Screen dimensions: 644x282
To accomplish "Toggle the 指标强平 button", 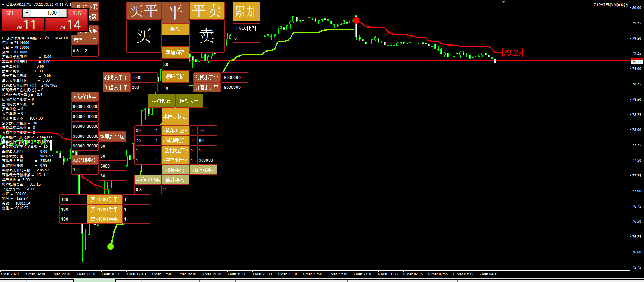I will tap(203, 170).
